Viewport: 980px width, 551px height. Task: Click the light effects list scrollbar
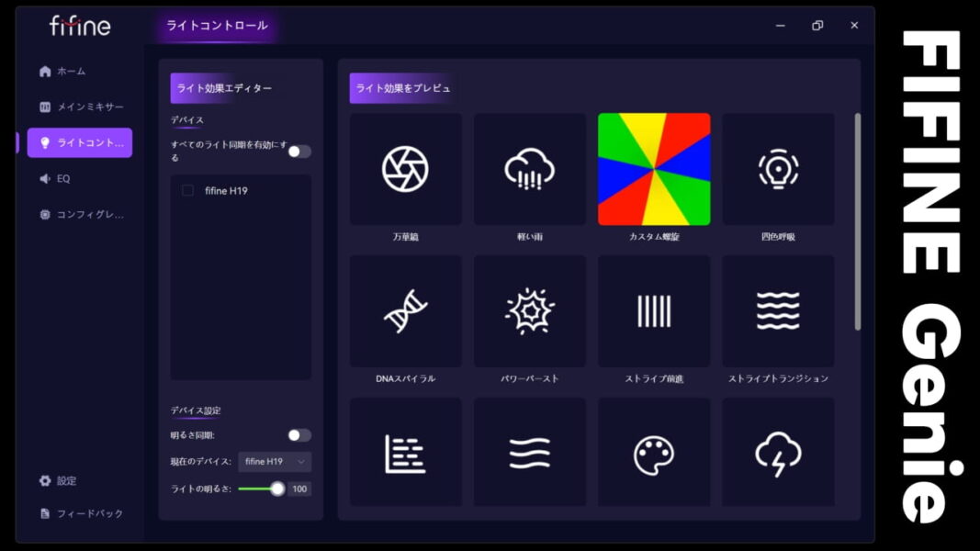tap(858, 221)
